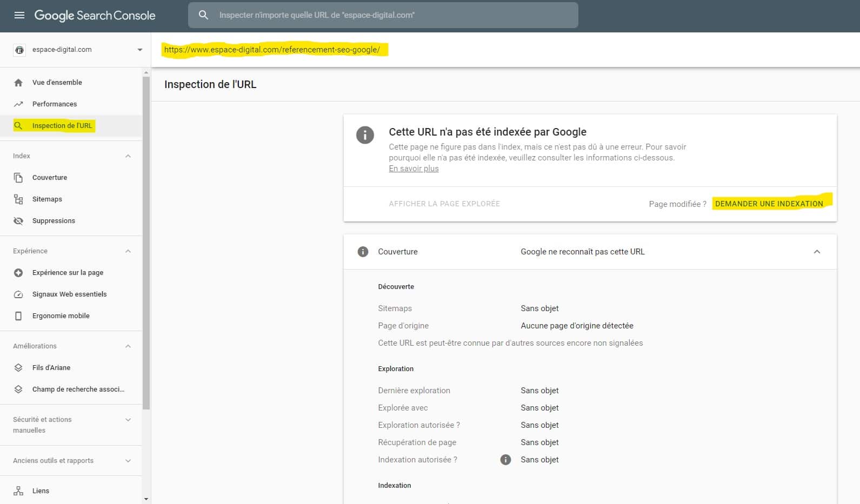
Task: Click 'Page modifiée ?' text
Action: click(x=677, y=204)
